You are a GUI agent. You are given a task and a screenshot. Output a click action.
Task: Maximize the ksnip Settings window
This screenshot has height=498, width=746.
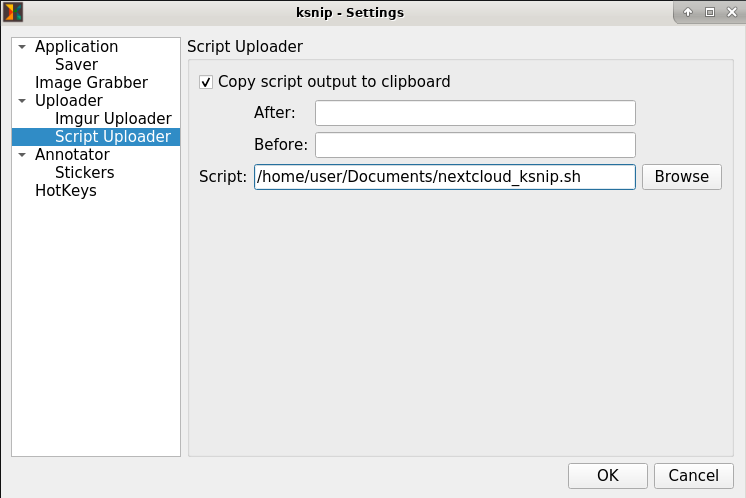(x=709, y=12)
